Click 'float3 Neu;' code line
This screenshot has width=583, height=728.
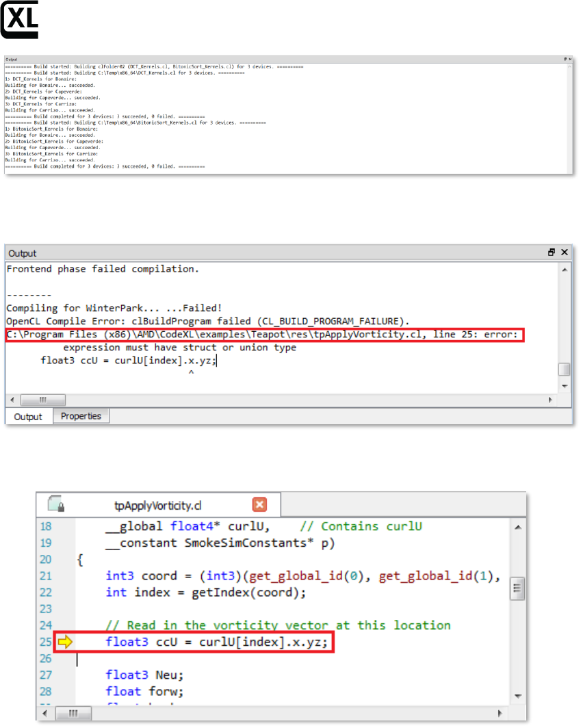[x=144, y=675]
